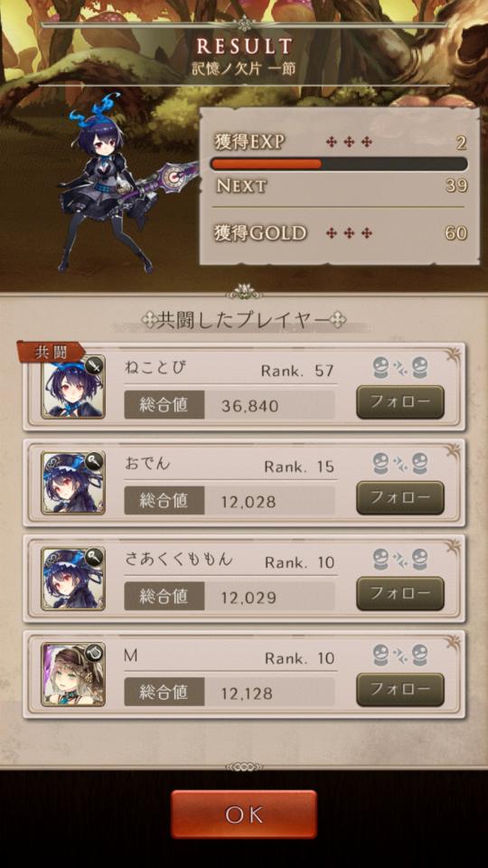Tap the 共闘 ribbon tag
The image size is (488, 868).
point(51,352)
